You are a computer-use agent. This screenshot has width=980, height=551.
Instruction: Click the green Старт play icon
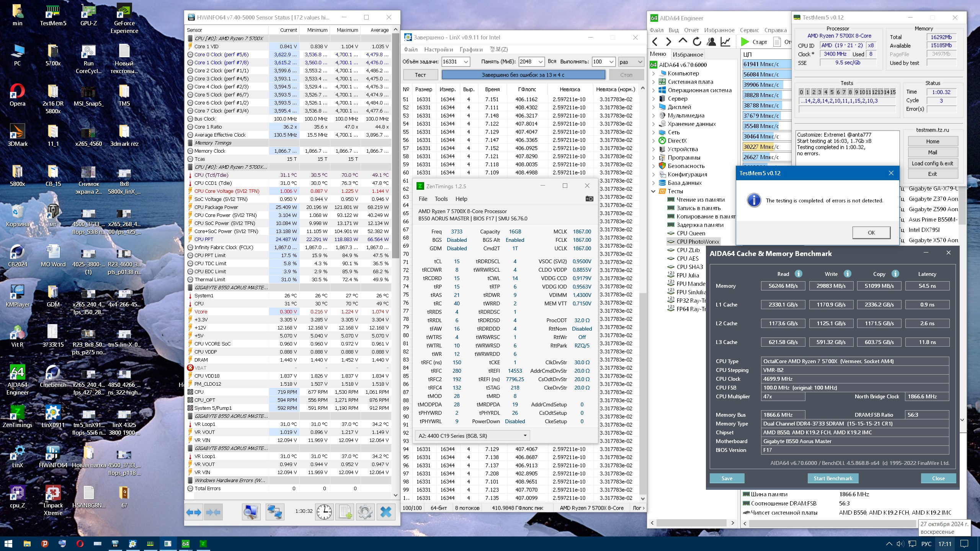(745, 42)
